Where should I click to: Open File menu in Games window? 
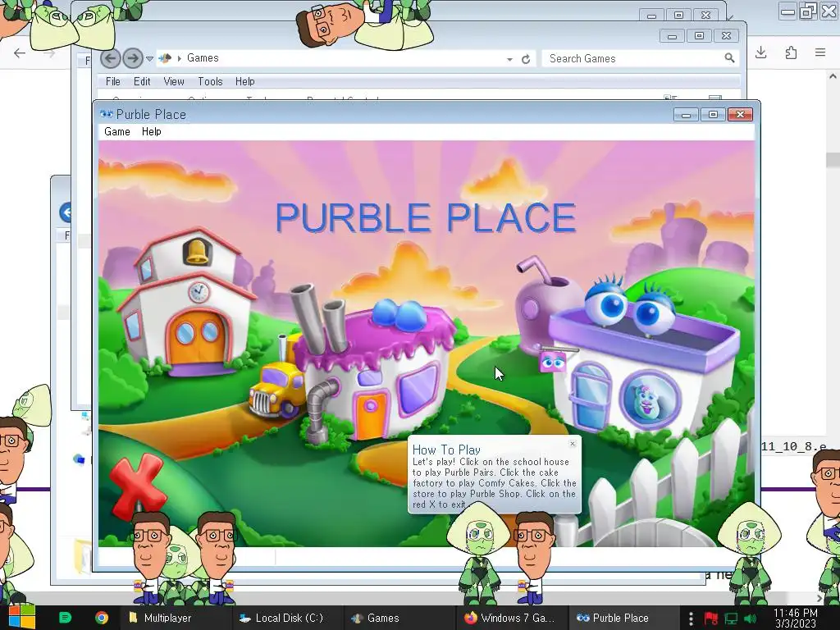(x=113, y=81)
